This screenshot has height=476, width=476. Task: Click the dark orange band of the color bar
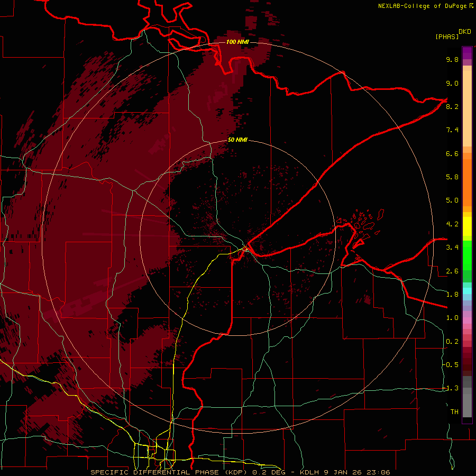tap(467, 183)
